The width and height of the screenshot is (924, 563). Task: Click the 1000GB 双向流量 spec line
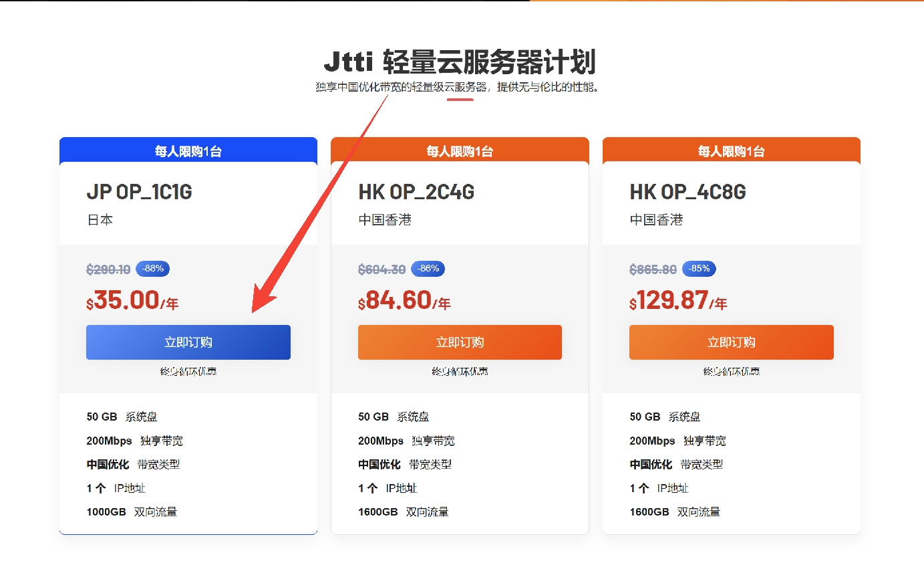(x=132, y=512)
